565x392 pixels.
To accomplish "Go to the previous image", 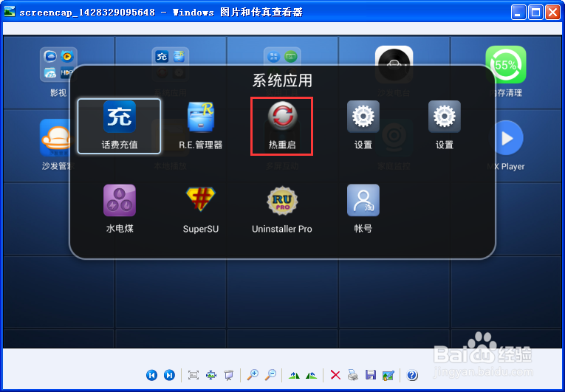I will [x=151, y=375].
